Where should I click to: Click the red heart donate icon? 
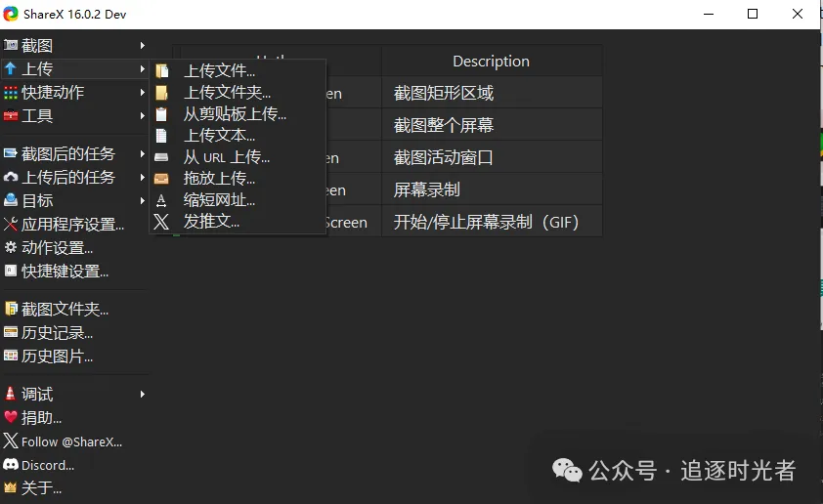coord(11,417)
